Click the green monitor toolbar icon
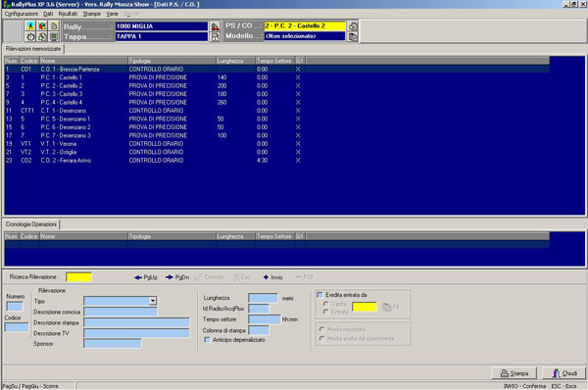Viewport: 588px width, 390px height. 54,37
